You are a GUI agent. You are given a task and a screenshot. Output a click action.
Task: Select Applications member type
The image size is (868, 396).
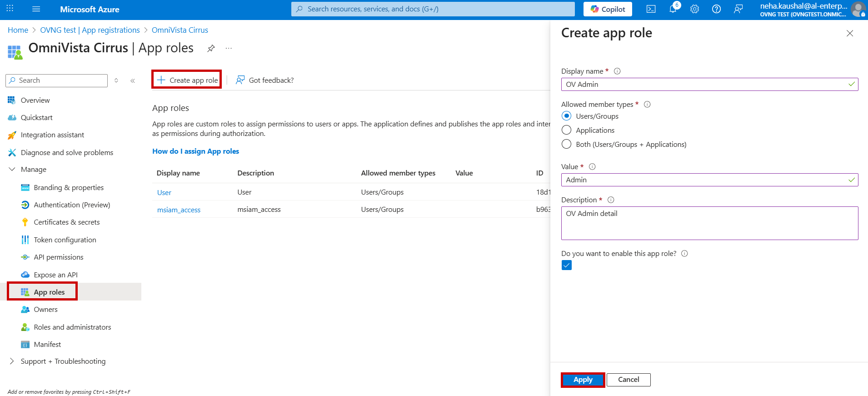(566, 130)
